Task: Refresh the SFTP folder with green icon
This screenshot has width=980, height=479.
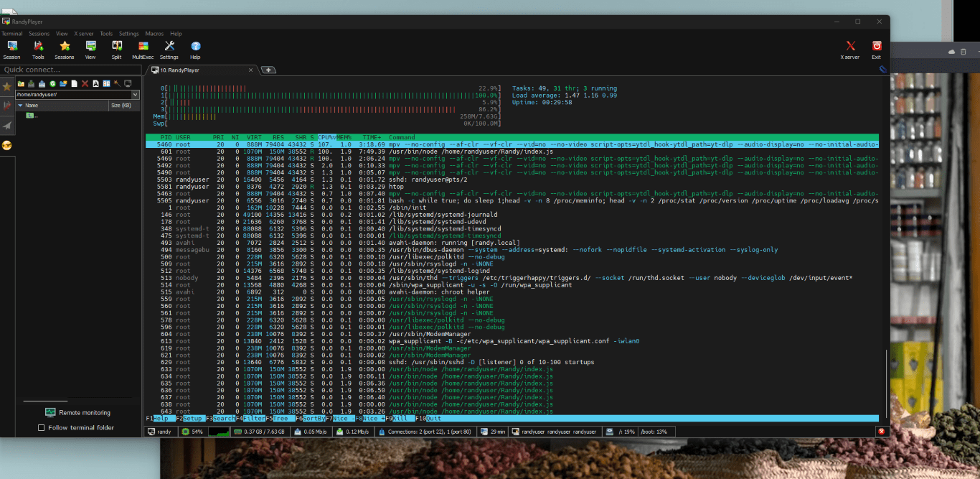Action: tap(52, 83)
